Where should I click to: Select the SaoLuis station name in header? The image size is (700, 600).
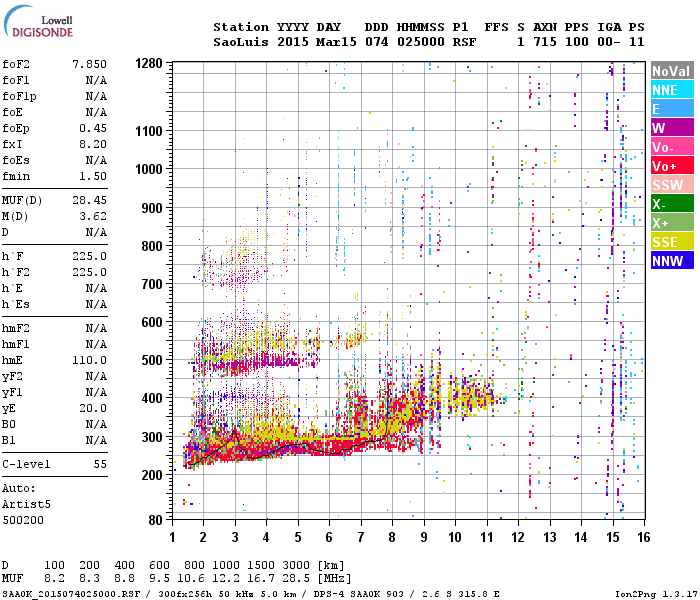pos(238,43)
